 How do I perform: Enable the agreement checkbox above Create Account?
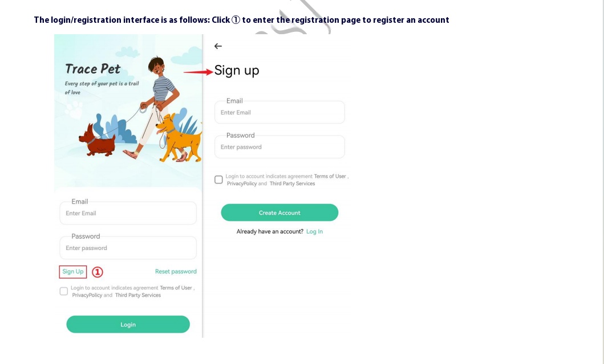click(x=218, y=179)
